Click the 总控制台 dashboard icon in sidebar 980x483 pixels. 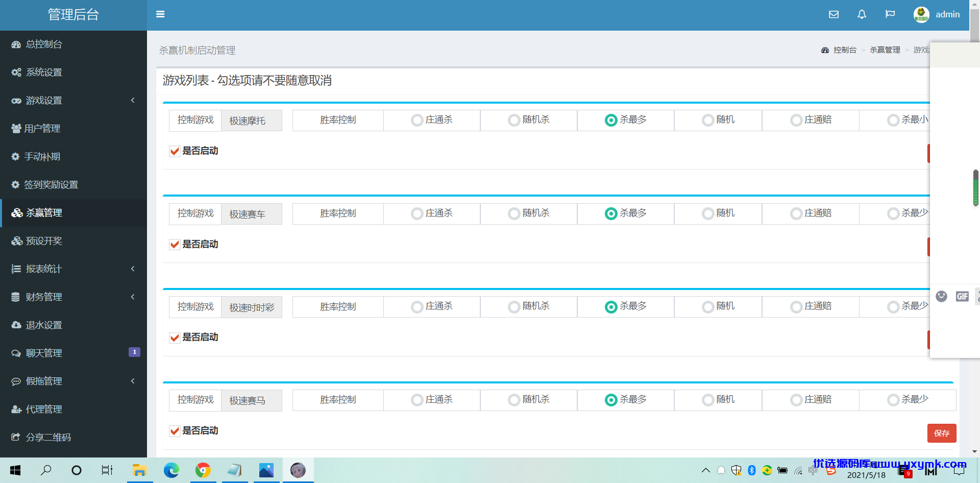[16, 44]
